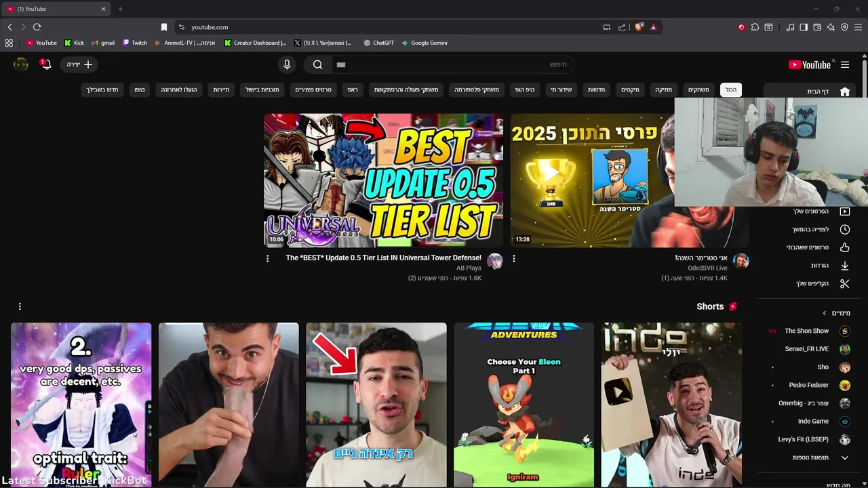Click the Brave Shields lion icon
This screenshot has height=488, width=868.
pos(638,27)
